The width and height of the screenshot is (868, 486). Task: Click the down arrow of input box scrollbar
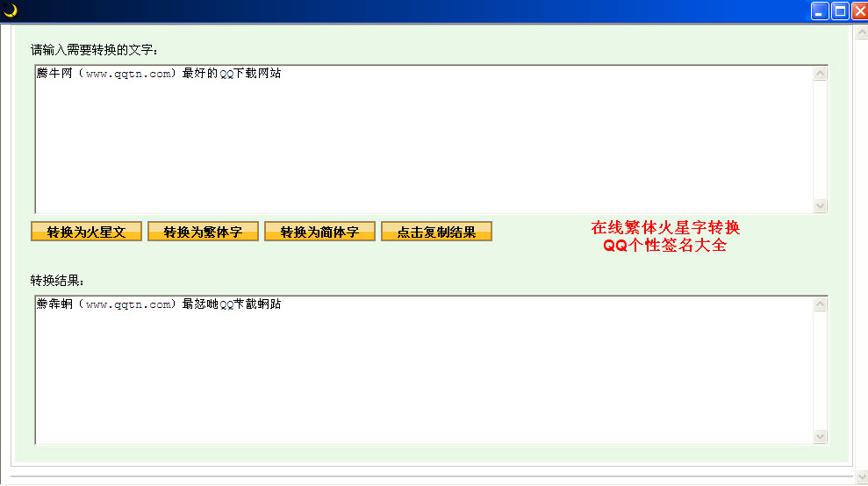[x=821, y=206]
